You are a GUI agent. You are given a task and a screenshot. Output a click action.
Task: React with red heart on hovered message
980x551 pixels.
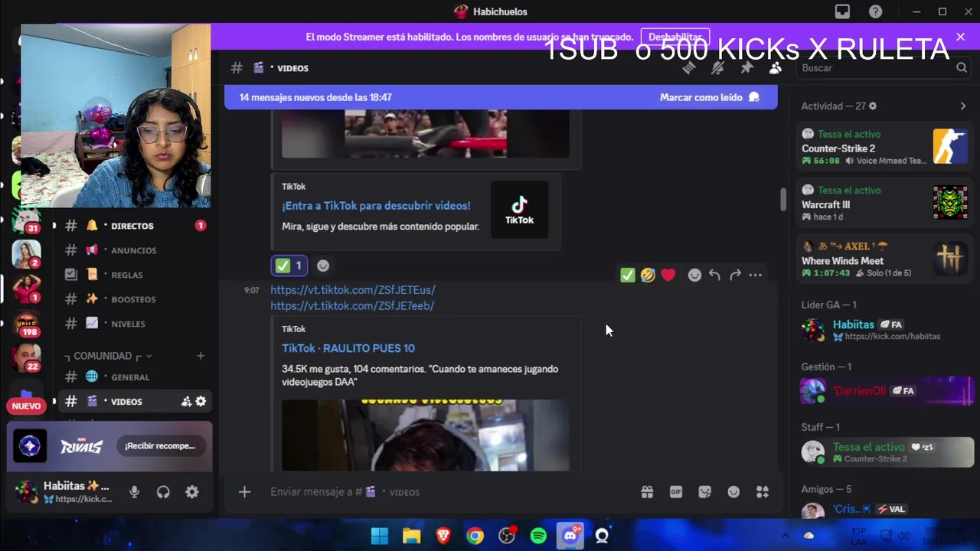(668, 275)
